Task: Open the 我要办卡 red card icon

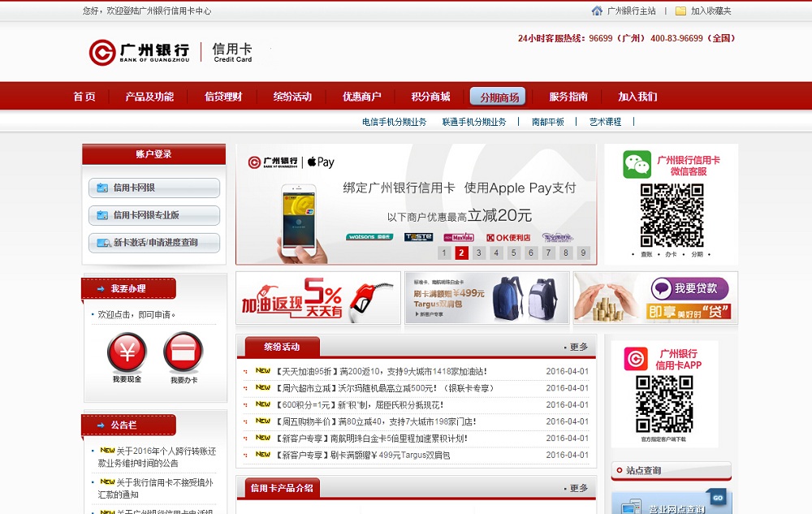Action: [184, 352]
